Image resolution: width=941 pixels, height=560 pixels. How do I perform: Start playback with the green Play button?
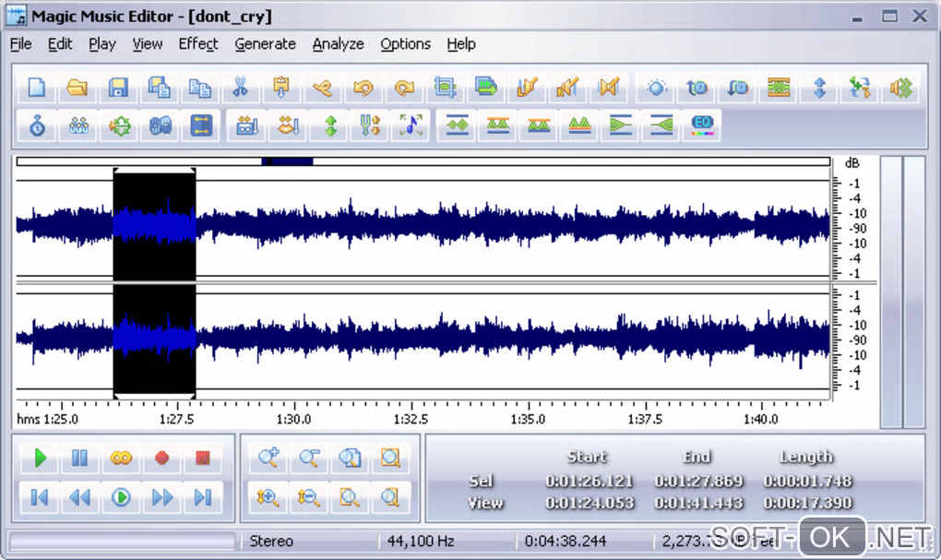click(40, 458)
